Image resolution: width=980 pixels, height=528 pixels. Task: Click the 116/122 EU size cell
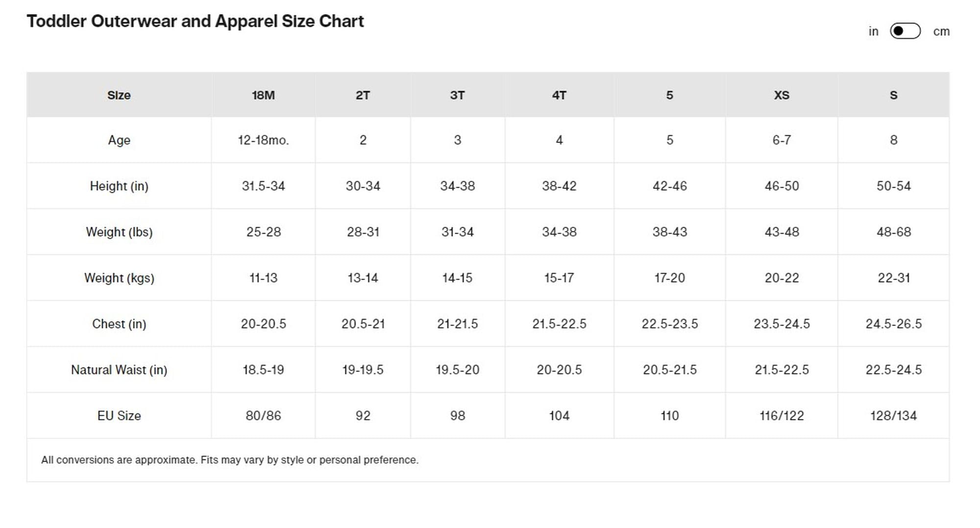pos(782,416)
